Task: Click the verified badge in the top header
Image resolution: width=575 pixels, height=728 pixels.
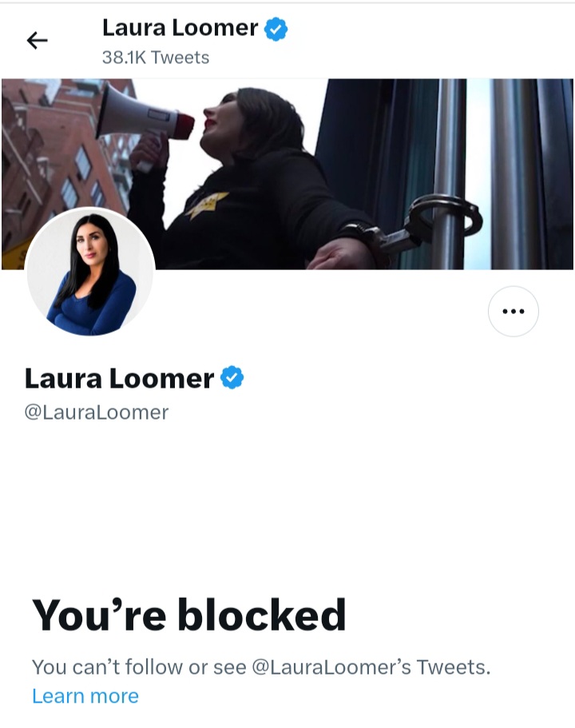Action: click(276, 30)
